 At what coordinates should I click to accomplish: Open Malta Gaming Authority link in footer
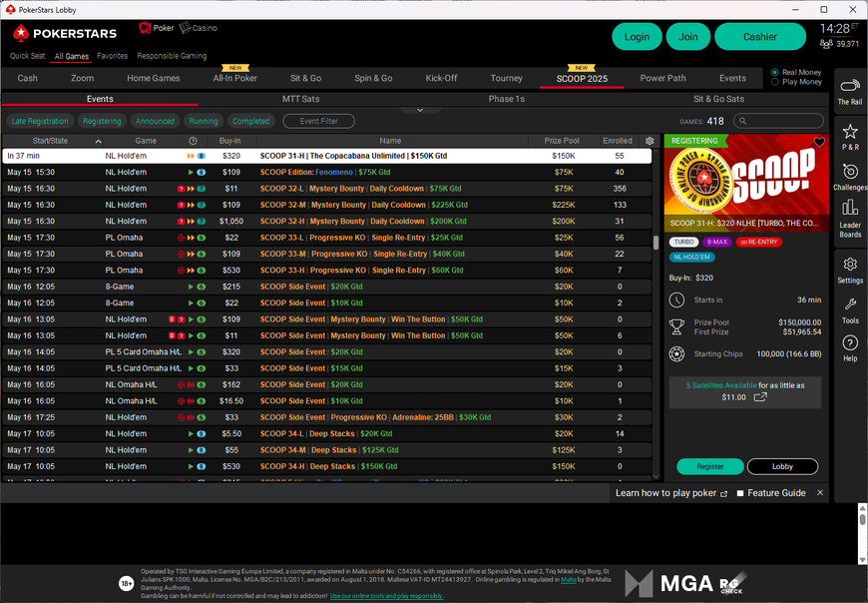(x=569, y=580)
